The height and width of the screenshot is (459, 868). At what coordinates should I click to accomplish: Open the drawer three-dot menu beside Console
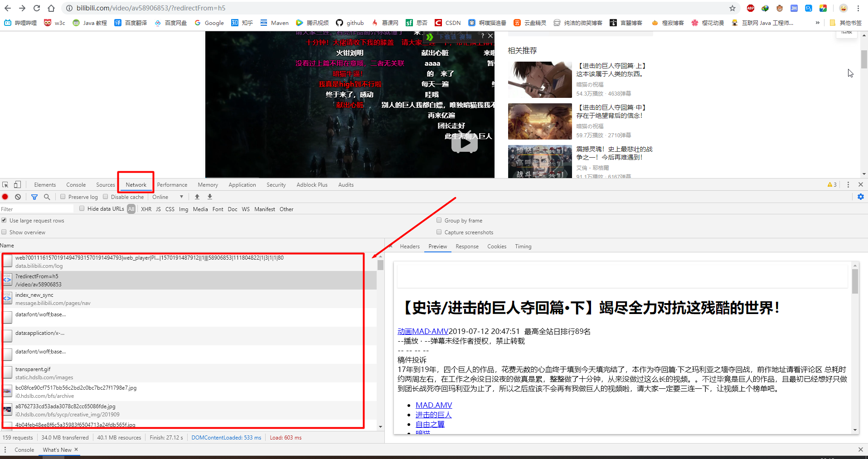(x=5, y=449)
